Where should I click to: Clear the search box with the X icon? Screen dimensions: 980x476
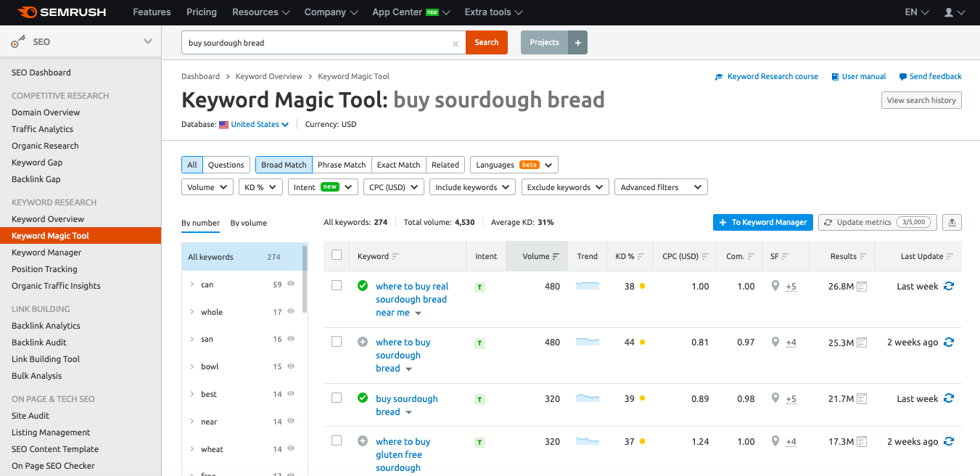tap(456, 44)
